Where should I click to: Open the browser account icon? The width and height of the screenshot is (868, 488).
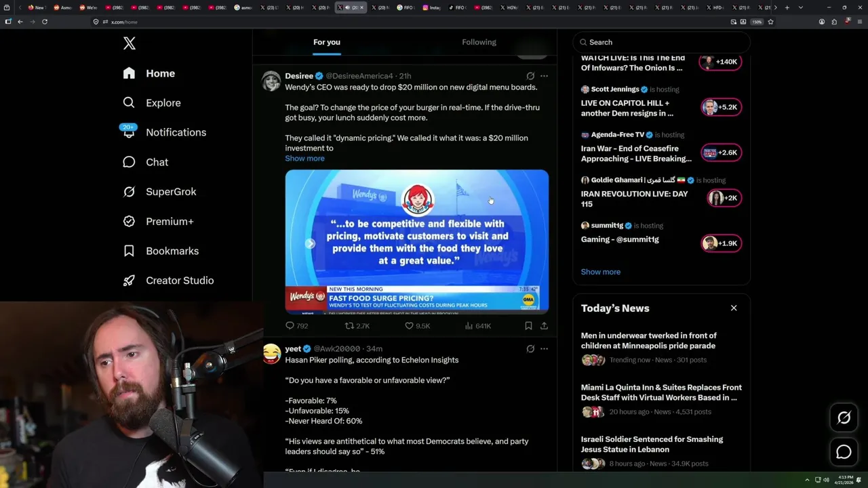[x=821, y=22]
